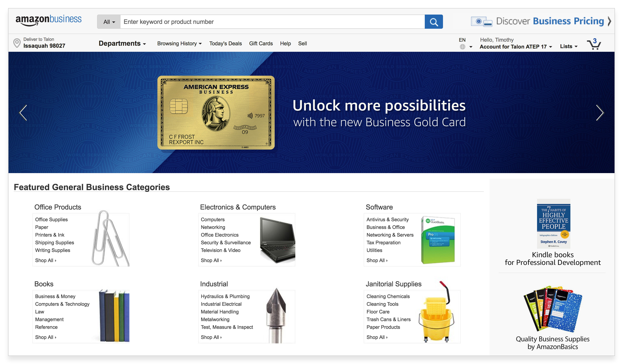Shop All in Office Products
The image size is (623, 364).
click(45, 260)
